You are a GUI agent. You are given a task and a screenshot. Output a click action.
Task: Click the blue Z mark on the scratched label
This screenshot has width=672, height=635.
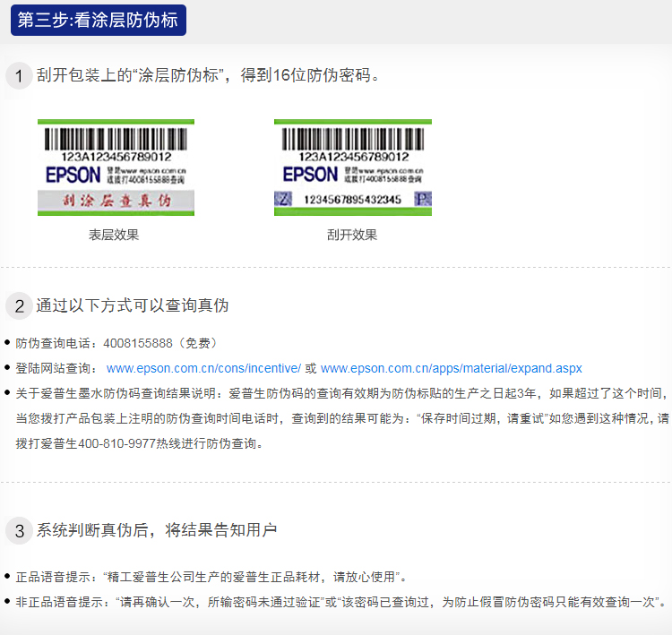pyautogui.click(x=284, y=199)
